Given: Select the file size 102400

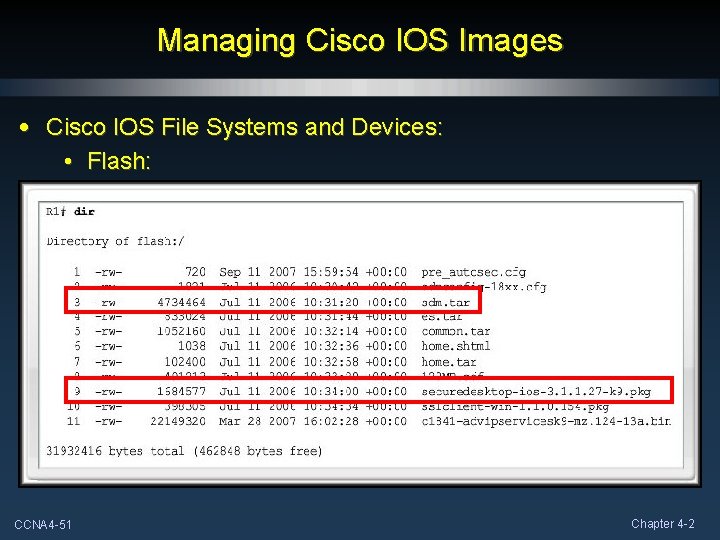Looking at the screenshot, I should click(185, 362).
